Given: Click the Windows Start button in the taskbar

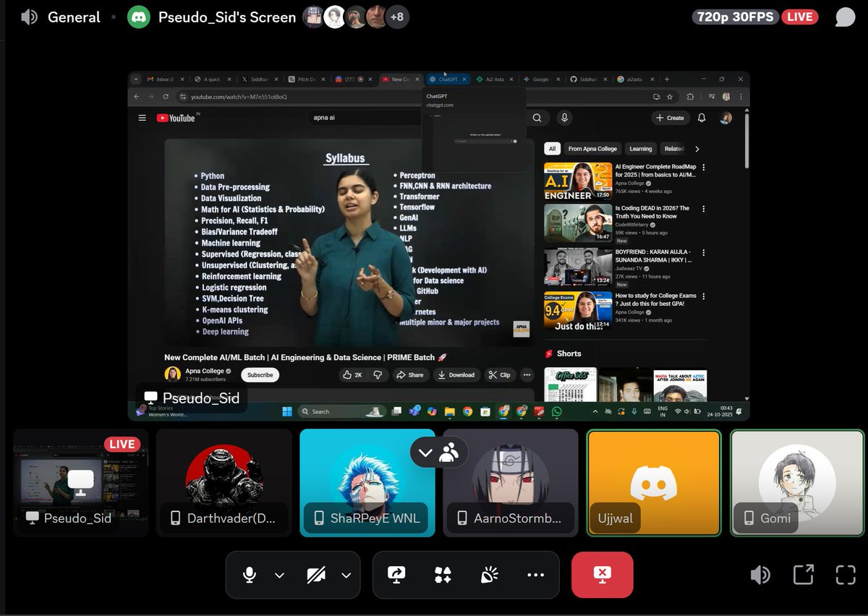Looking at the screenshot, I should click(286, 411).
